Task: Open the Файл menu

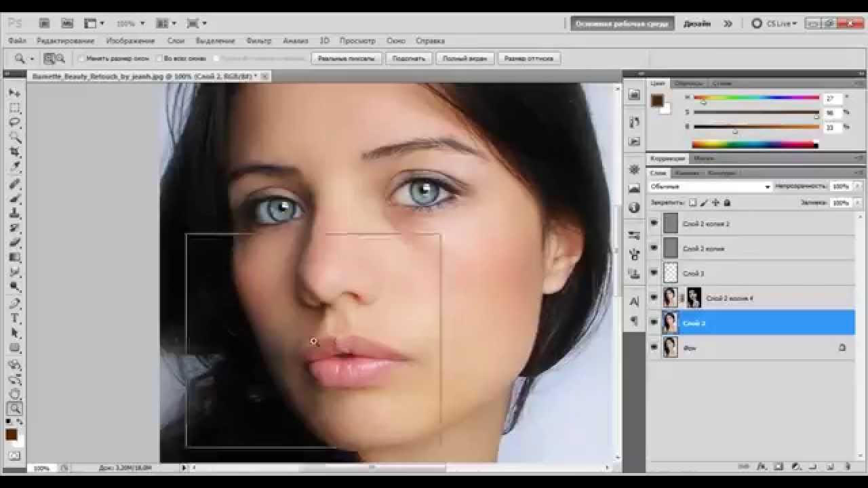Action: 18,41
